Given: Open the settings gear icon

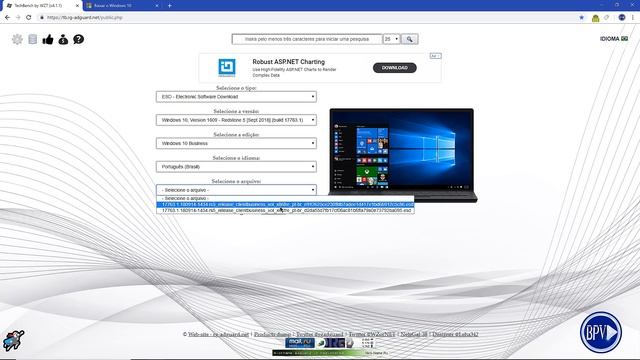Looking at the screenshot, I should pos(17,39).
